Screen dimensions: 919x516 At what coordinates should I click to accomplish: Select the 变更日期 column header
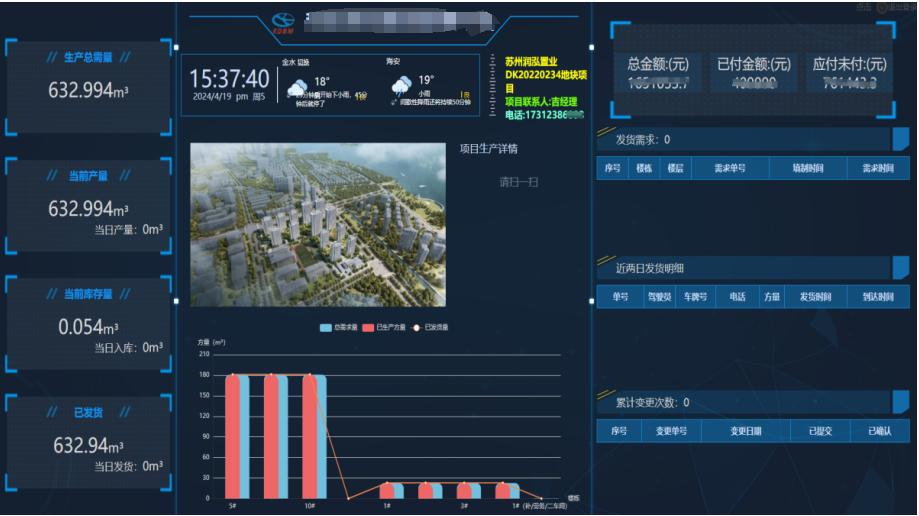pyautogui.click(x=745, y=431)
